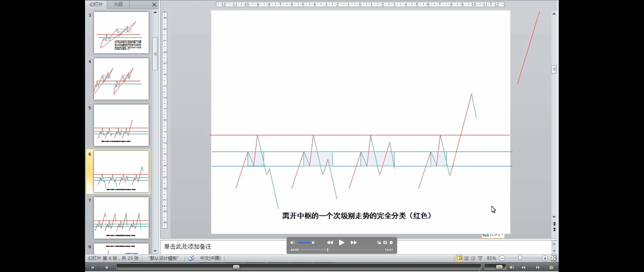Fit slide to current window
The image size is (644, 272).
click(x=554, y=258)
